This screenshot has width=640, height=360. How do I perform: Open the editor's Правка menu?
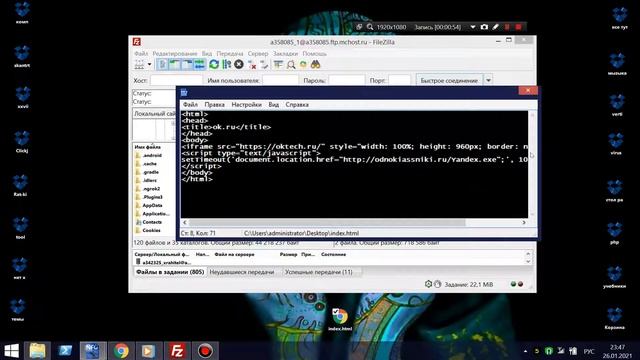[x=215, y=104]
